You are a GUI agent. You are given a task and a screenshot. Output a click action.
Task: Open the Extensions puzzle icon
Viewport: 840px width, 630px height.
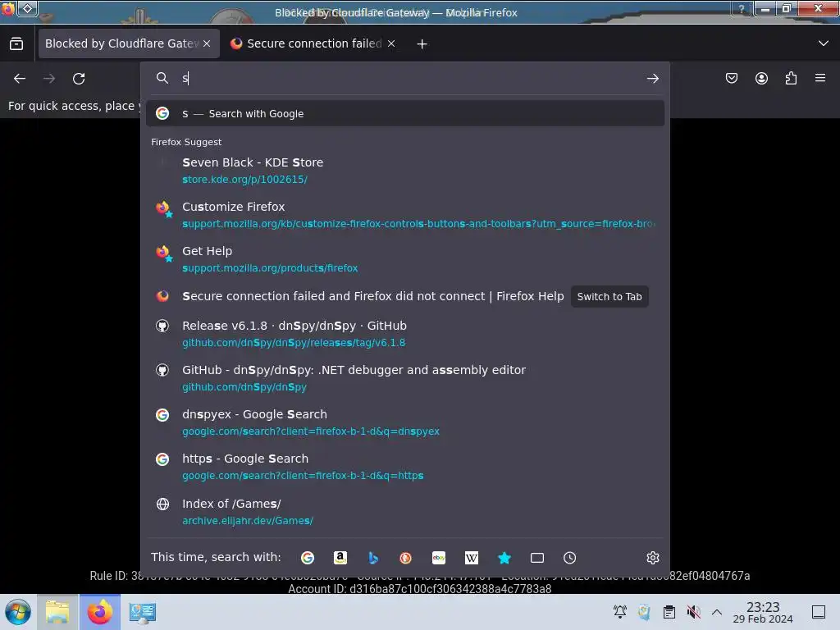coord(791,78)
